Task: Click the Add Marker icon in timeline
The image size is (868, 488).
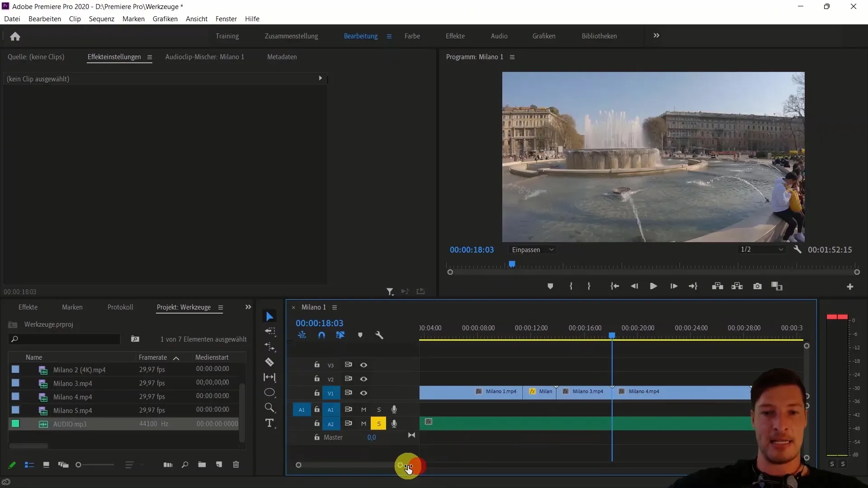Action: pyautogui.click(x=360, y=335)
